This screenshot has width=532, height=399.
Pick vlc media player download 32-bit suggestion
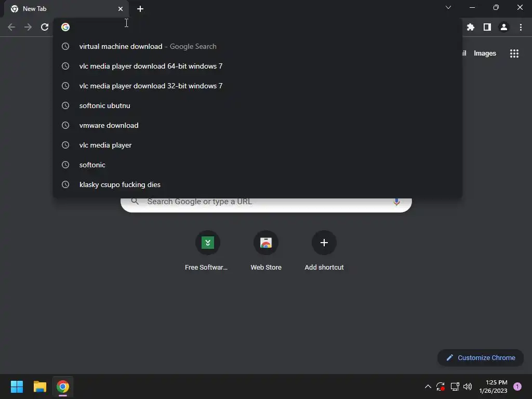pos(258,86)
